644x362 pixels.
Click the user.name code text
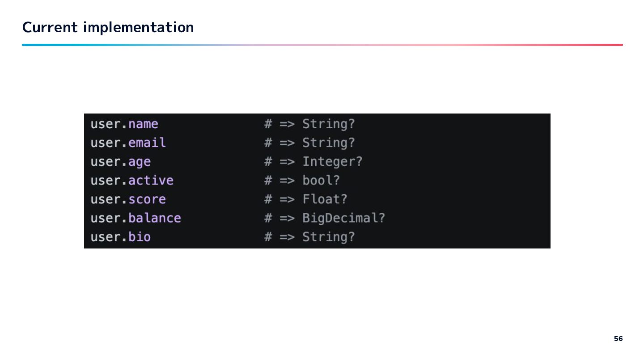click(x=124, y=124)
